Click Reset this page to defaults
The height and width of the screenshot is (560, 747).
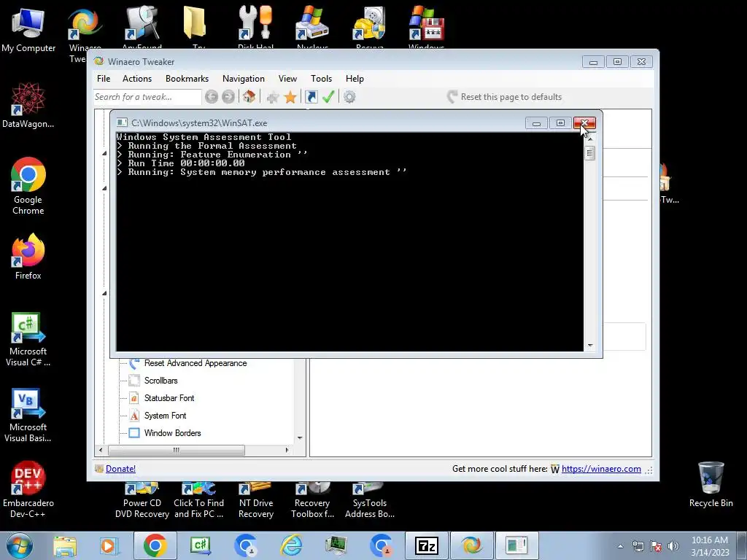[505, 97]
